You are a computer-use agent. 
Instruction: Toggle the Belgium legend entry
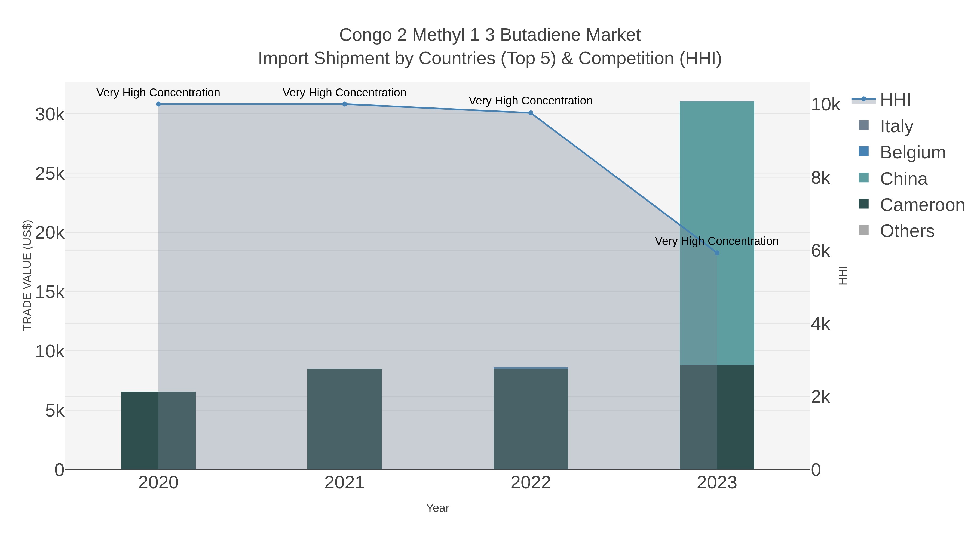(902, 152)
